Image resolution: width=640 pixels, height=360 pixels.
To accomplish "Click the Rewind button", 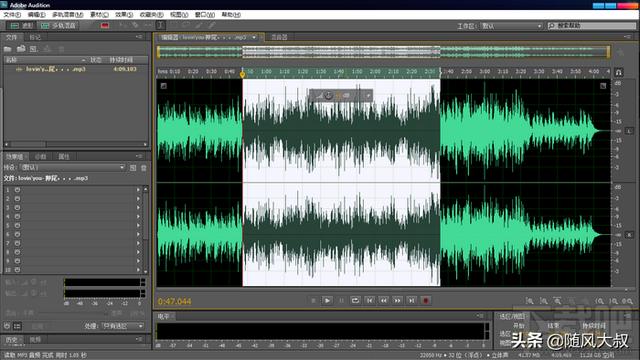I will (x=383, y=301).
